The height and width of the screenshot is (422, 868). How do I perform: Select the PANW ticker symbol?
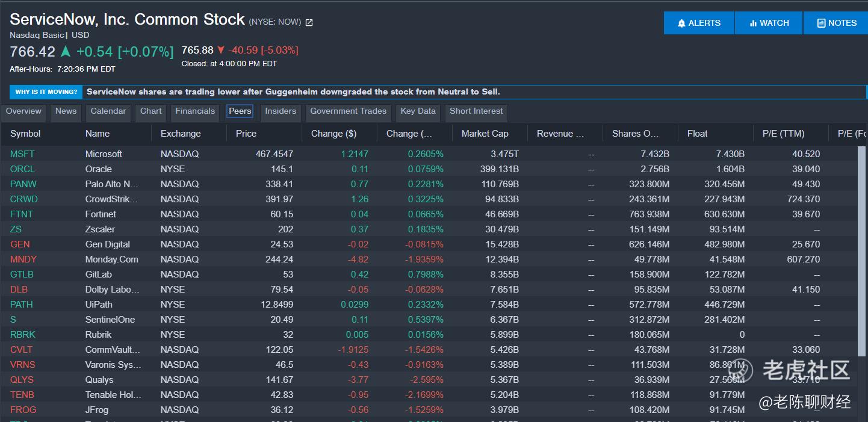coord(23,184)
